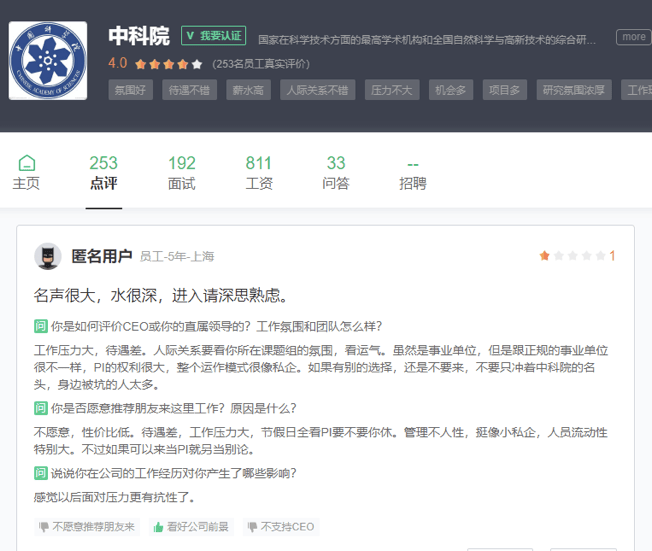Viewport: 652px width, 551px height.
Task: Open the 面试 interviews tab
Action: (181, 173)
